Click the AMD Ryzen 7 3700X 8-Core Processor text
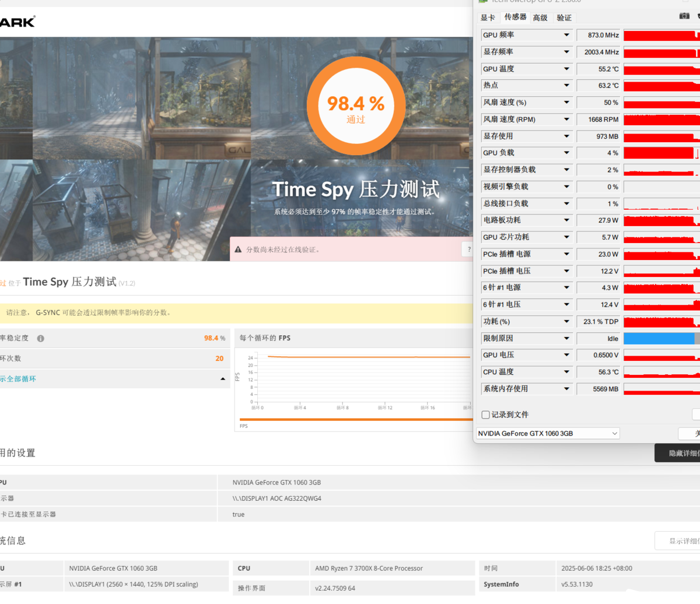 click(369, 568)
